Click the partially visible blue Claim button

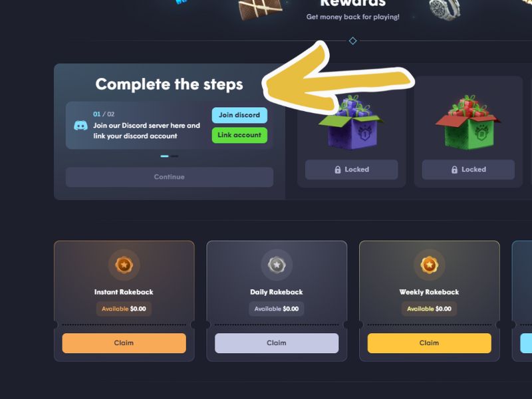click(x=526, y=343)
